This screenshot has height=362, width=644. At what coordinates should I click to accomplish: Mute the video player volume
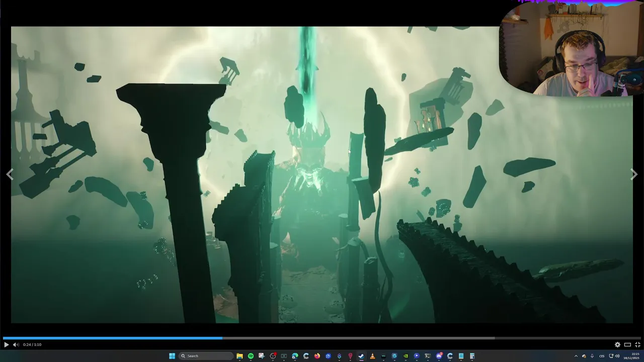(x=16, y=344)
